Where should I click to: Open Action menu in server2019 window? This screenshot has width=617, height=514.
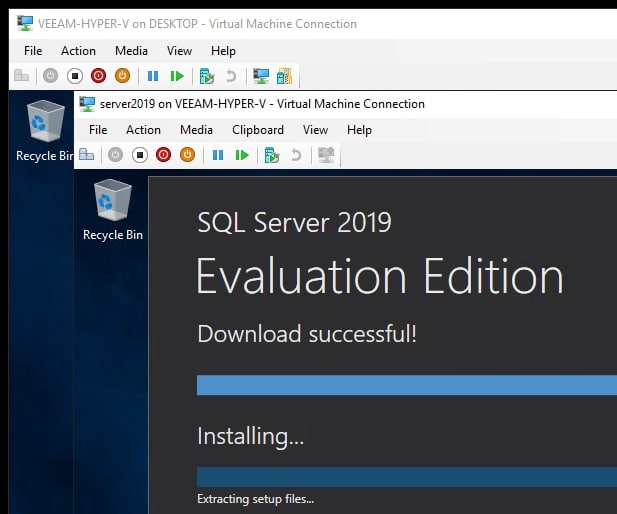[x=143, y=130]
